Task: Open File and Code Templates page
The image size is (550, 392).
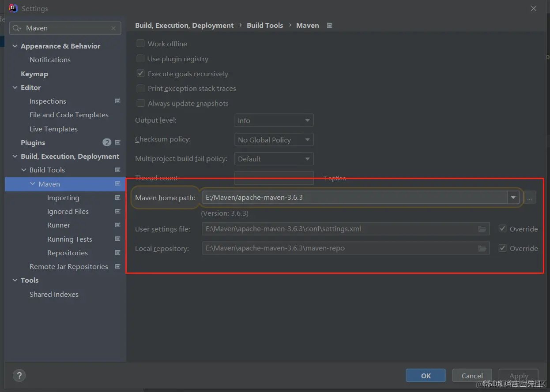Action: click(69, 115)
